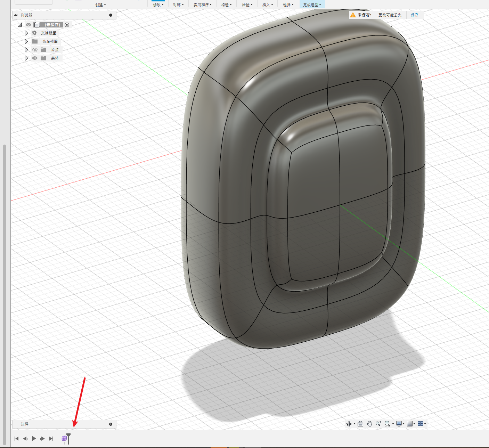Click the Look At camera icon
Viewport: 489px width, 448px height.
(x=360, y=424)
